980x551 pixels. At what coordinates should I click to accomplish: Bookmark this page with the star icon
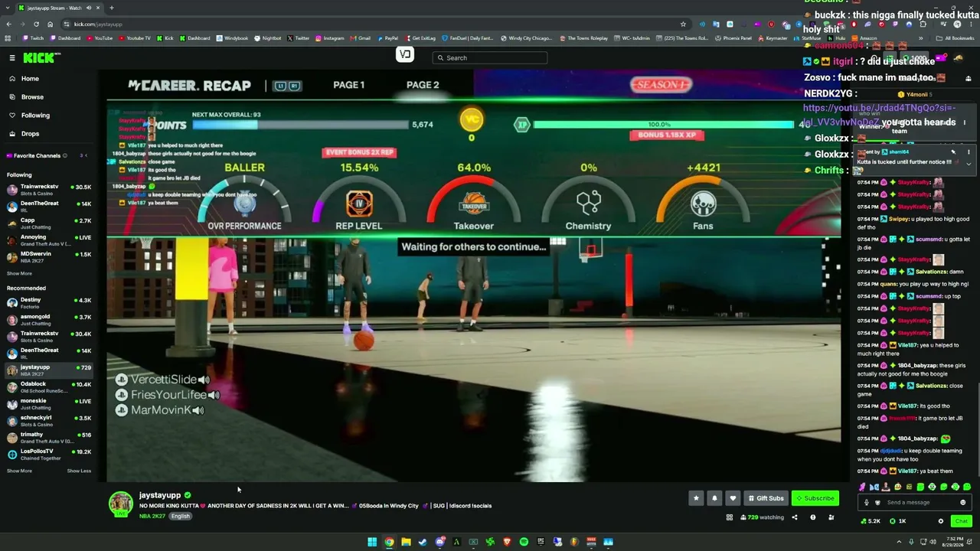coord(683,24)
